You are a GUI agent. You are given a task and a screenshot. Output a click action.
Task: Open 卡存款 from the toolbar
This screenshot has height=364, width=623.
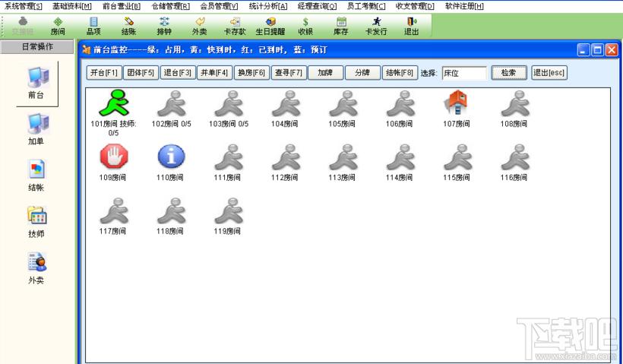coord(235,27)
